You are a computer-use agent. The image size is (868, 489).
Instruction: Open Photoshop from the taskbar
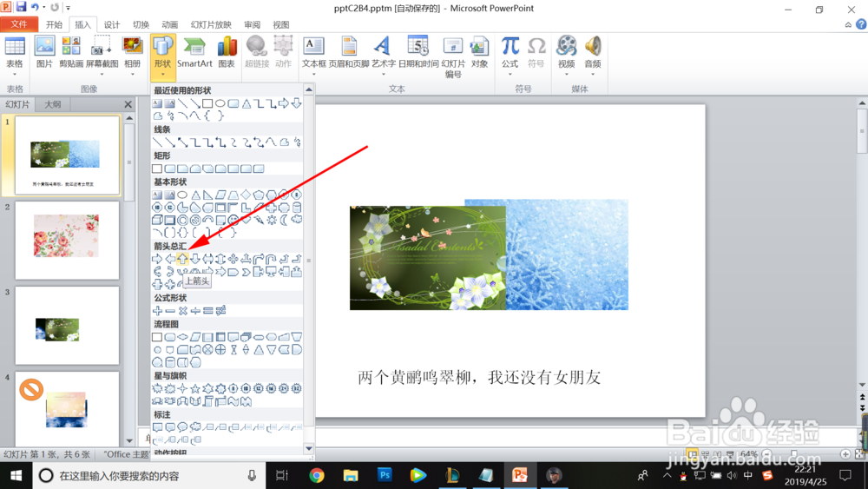[x=385, y=475]
